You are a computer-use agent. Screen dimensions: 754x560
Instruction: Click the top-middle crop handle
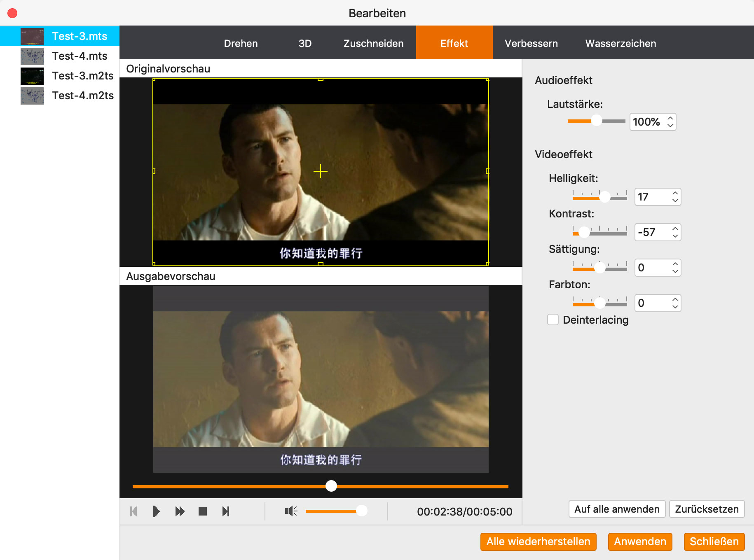click(320, 79)
